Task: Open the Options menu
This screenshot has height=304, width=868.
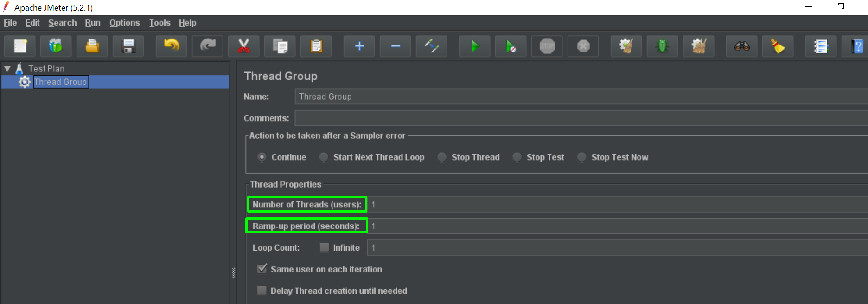Action: point(125,23)
